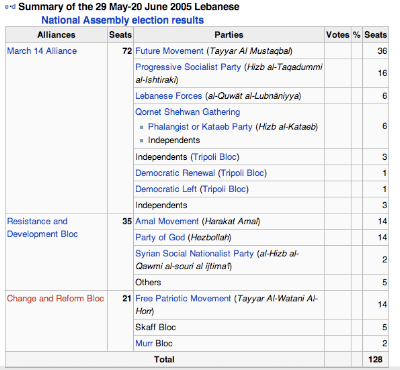Click the % column header
The width and height of the screenshot is (400, 370).
357,35
